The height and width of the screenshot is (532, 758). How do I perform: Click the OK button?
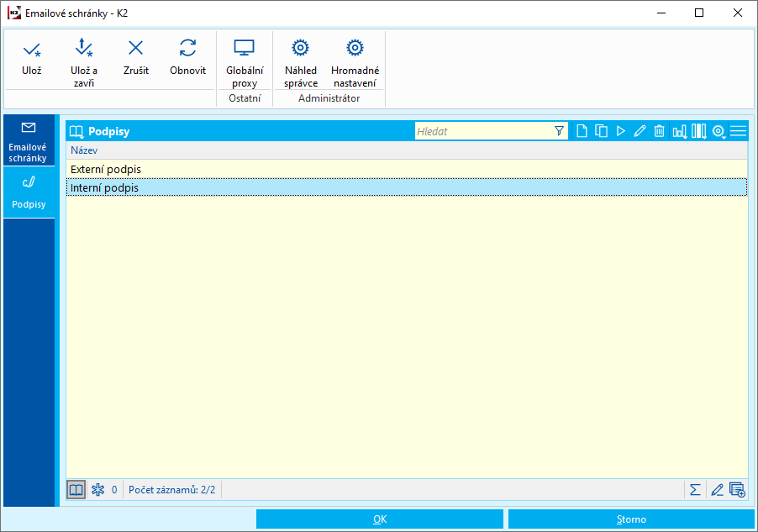pyautogui.click(x=379, y=519)
